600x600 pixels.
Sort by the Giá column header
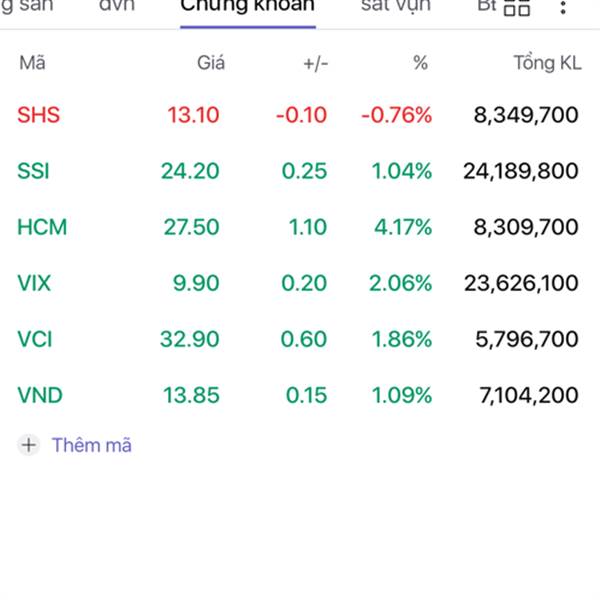211,63
